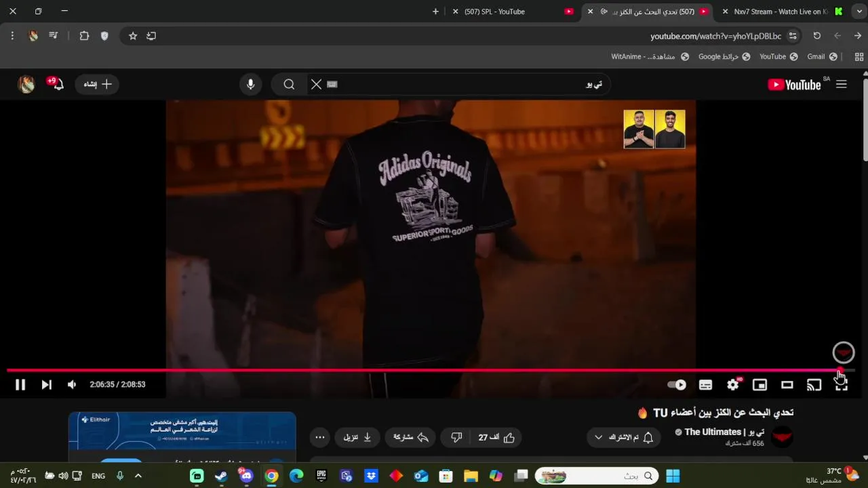Open the Create (إنشاء) button

(x=98, y=84)
